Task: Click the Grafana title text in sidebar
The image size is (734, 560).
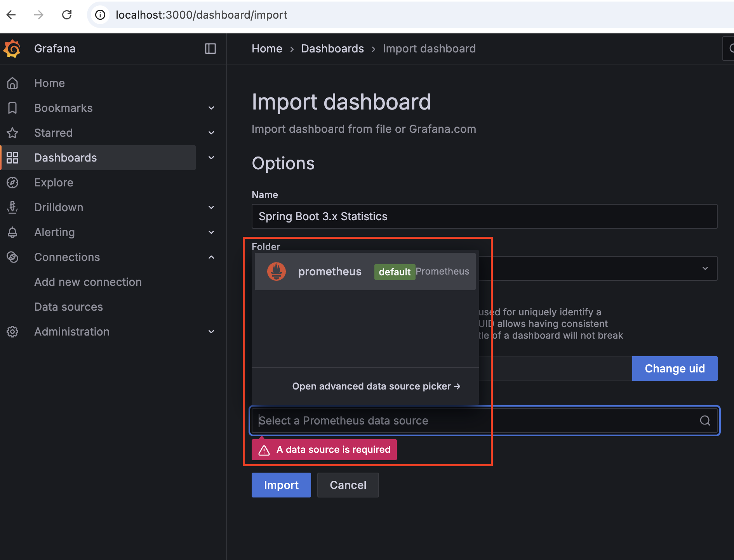Action: (55, 49)
